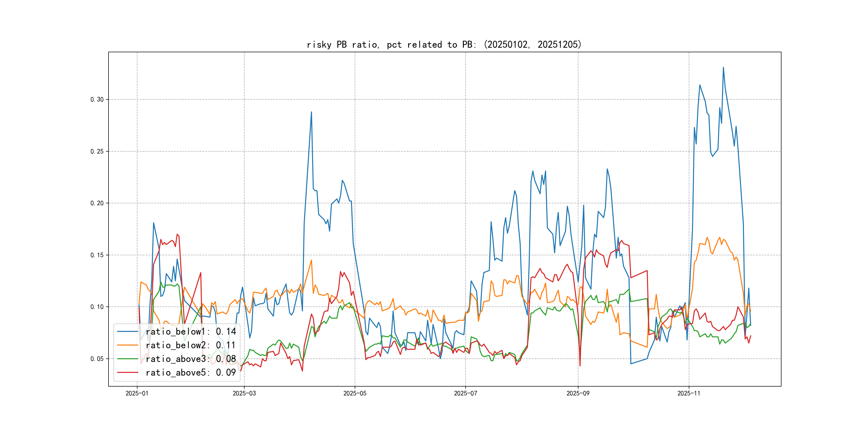The width and height of the screenshot is (868, 434).
Task: Click the ratio_above5 legend label
Action: point(191,372)
